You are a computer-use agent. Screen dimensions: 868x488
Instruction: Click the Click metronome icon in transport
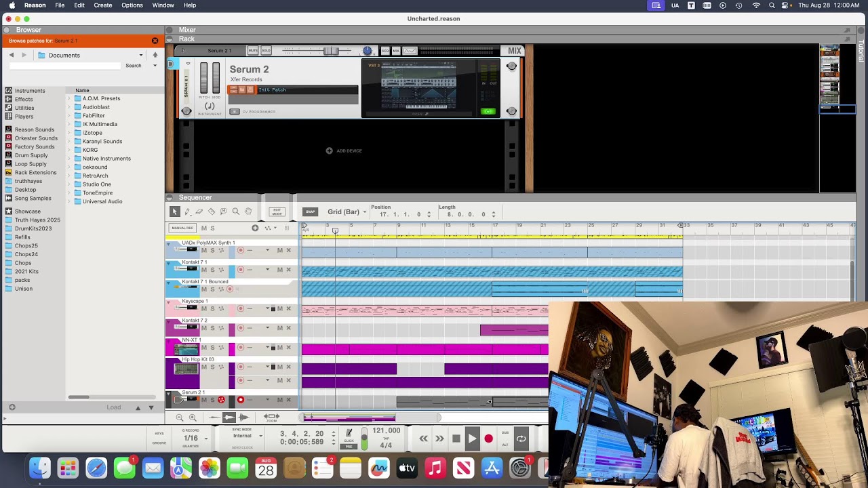tap(349, 432)
